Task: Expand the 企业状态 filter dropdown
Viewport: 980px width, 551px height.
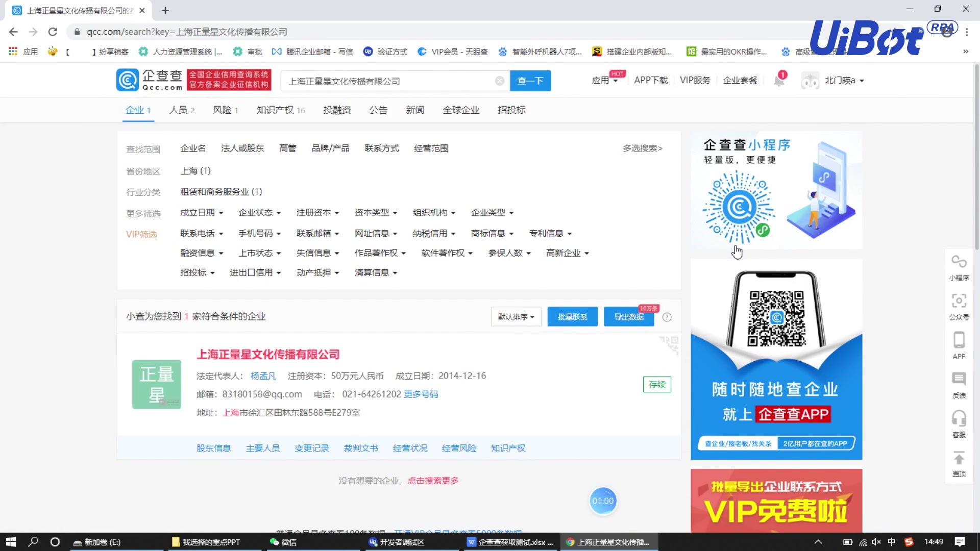Action: coord(260,213)
